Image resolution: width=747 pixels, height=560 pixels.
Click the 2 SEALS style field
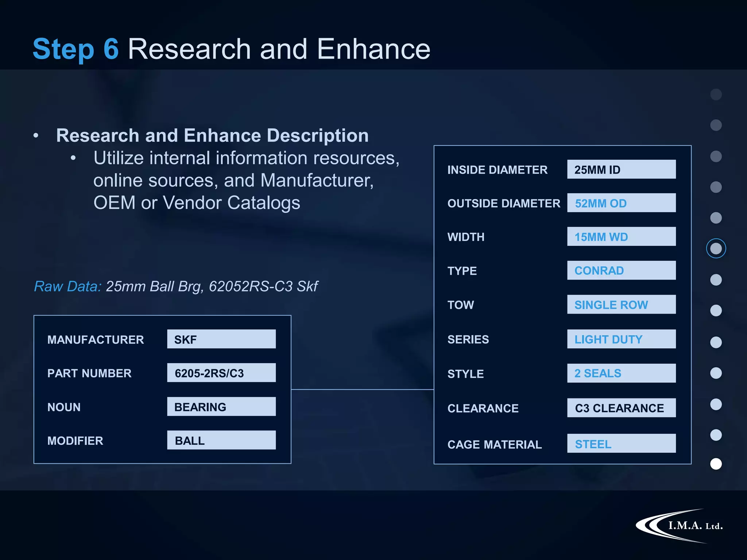(621, 373)
